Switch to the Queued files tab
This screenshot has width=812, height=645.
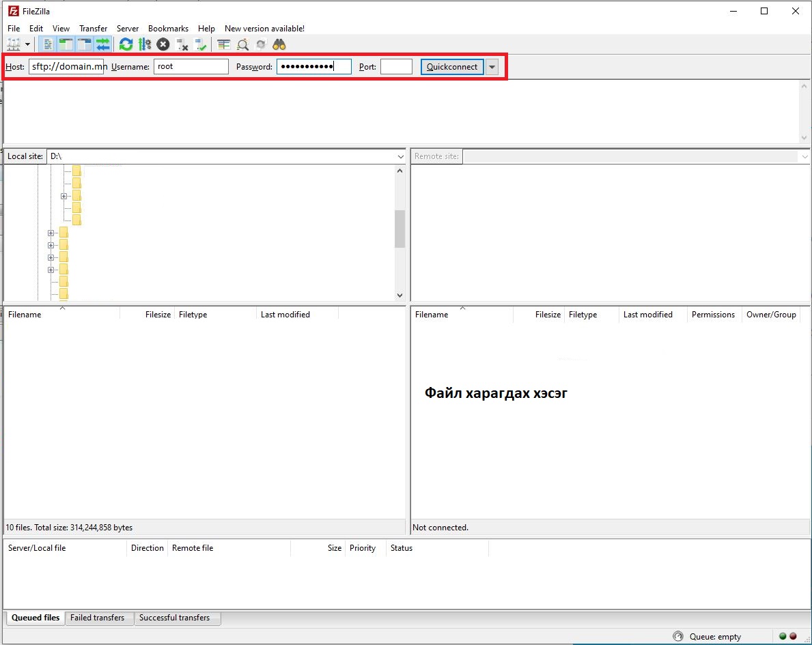(36, 618)
